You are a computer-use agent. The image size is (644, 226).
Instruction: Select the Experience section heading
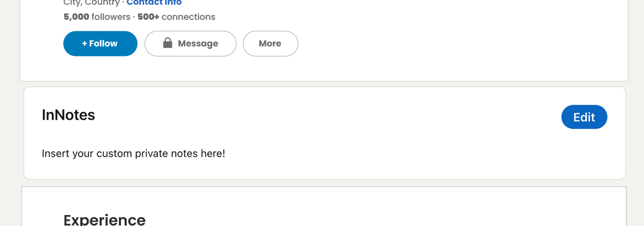[104, 219]
